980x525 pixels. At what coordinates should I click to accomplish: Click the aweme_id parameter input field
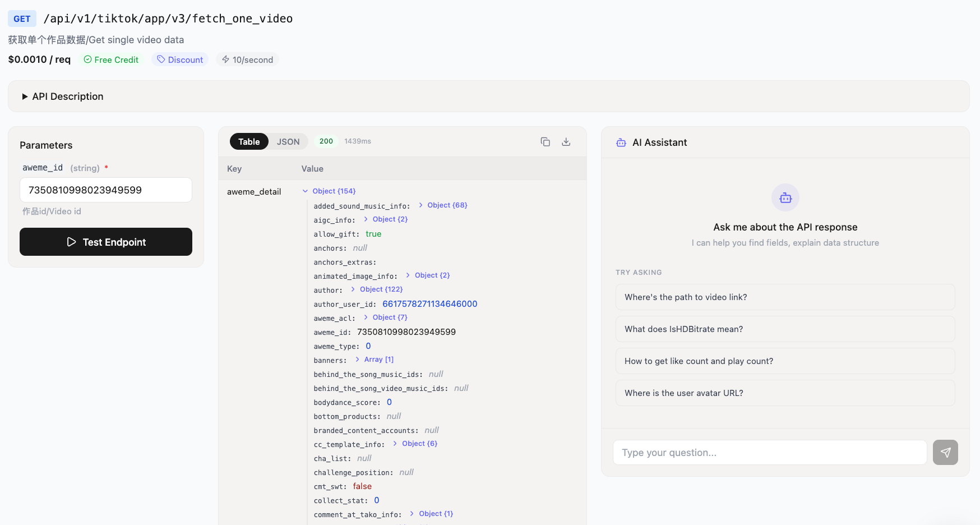pos(105,190)
